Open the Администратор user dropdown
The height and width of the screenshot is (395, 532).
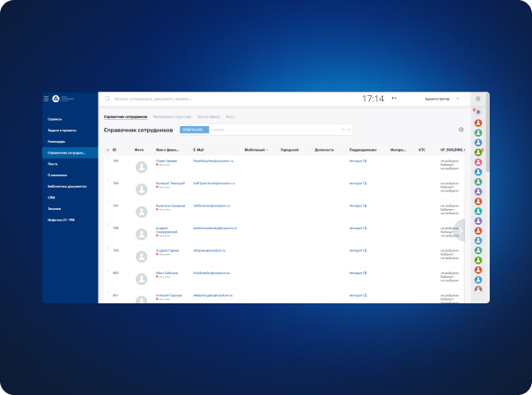(441, 99)
